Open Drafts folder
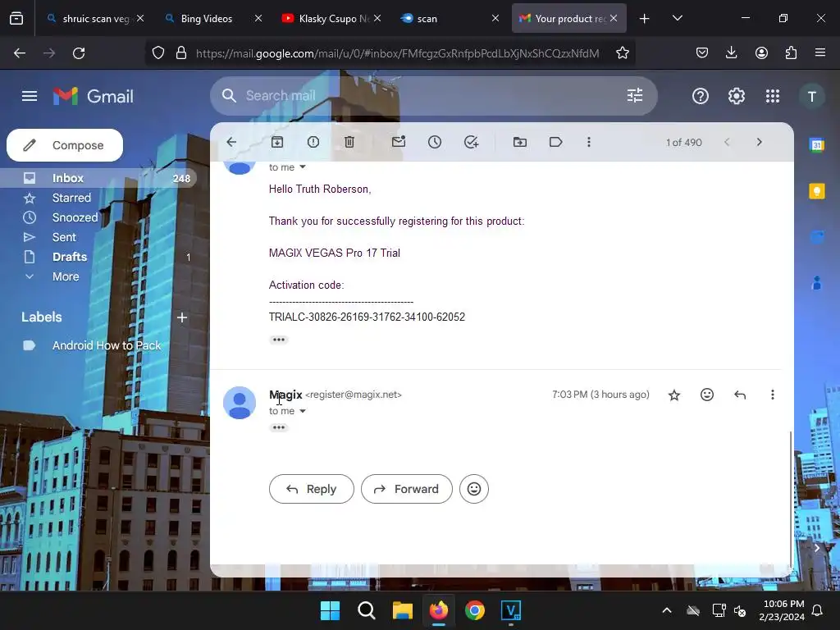 70,257
